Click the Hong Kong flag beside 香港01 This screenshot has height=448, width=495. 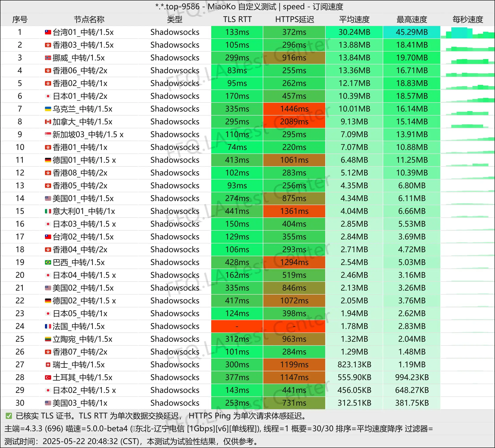coord(48,147)
